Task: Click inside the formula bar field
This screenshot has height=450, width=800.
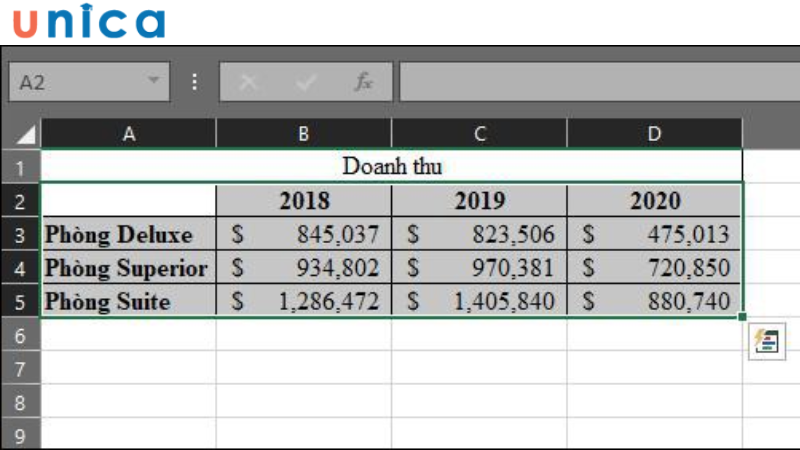Action: pos(599,82)
